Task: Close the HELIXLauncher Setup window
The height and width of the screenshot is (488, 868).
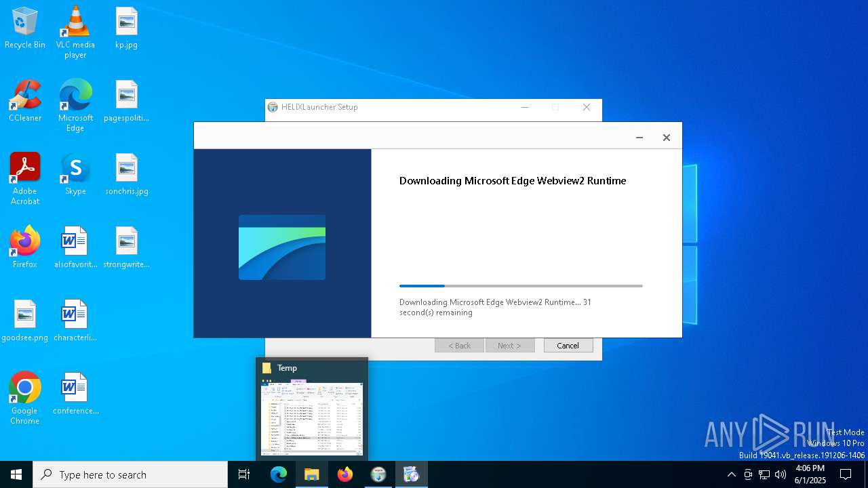Action: click(587, 107)
